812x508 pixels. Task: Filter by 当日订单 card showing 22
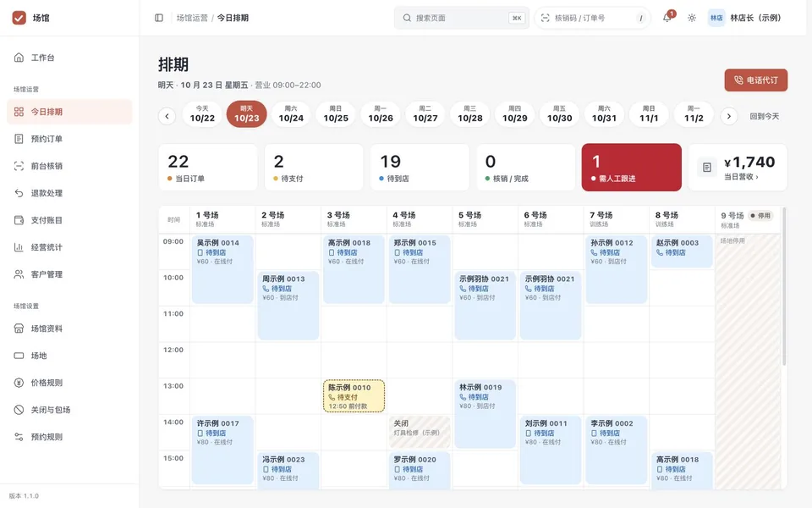point(208,167)
